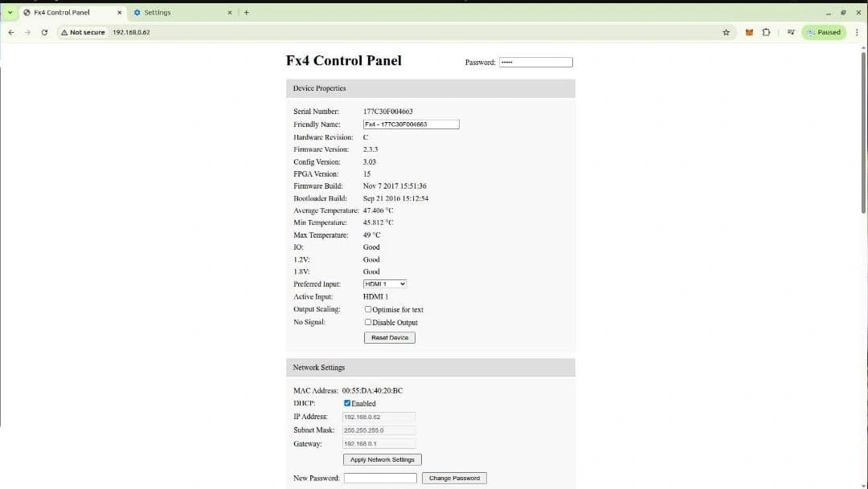Click the Average Temperature value 47.406 °C
868x489 pixels.
pos(378,210)
